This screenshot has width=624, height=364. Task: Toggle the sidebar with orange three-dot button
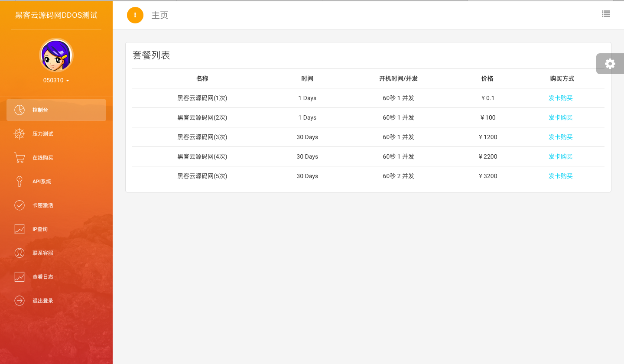point(135,15)
